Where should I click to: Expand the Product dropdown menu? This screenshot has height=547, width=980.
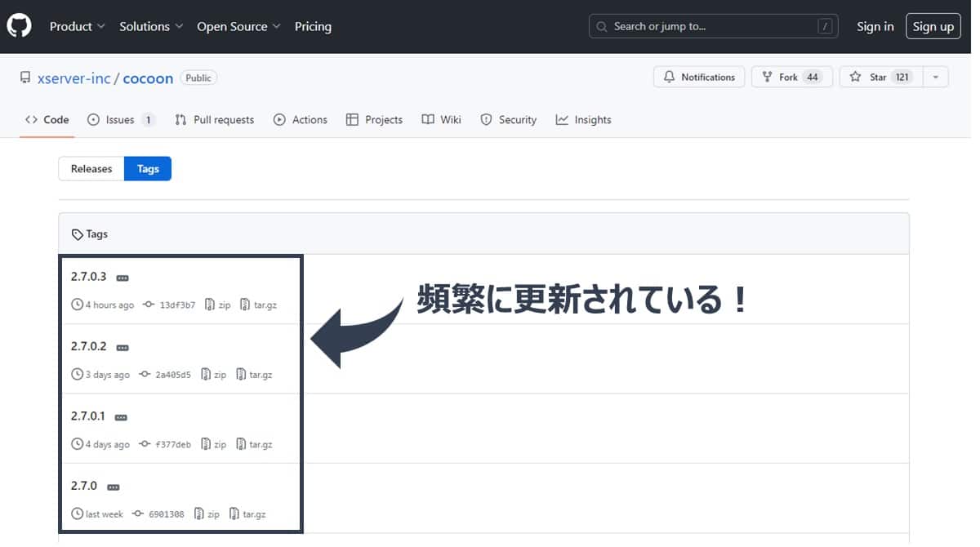click(x=77, y=26)
